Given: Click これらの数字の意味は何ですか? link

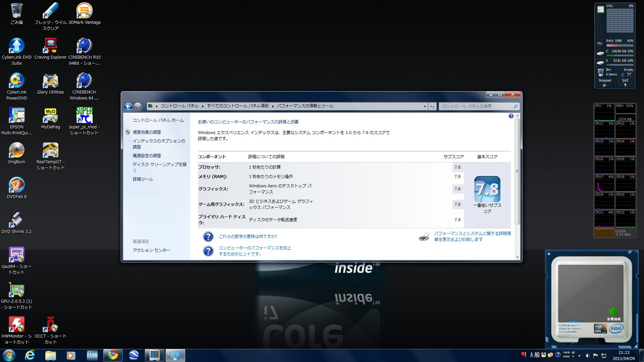Looking at the screenshot, I should [248, 236].
